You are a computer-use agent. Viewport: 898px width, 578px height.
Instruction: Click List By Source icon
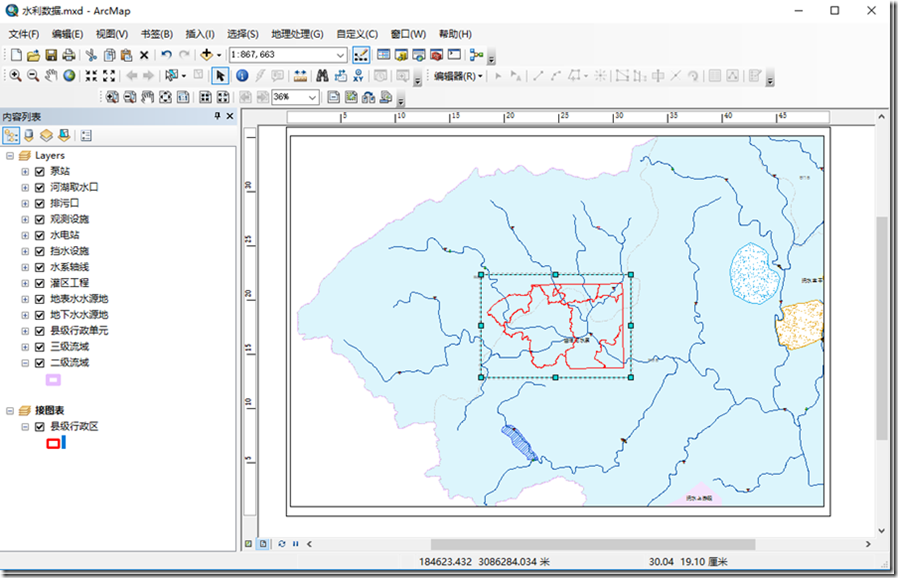pos(29,136)
